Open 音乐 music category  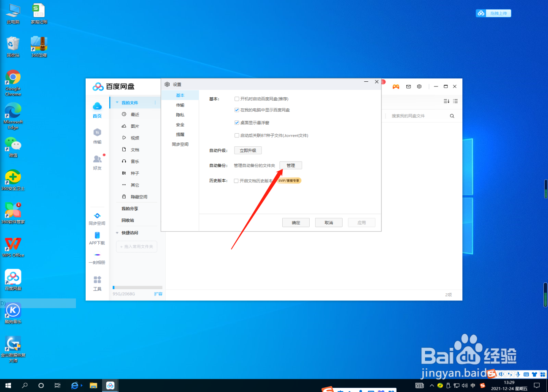tap(135, 162)
